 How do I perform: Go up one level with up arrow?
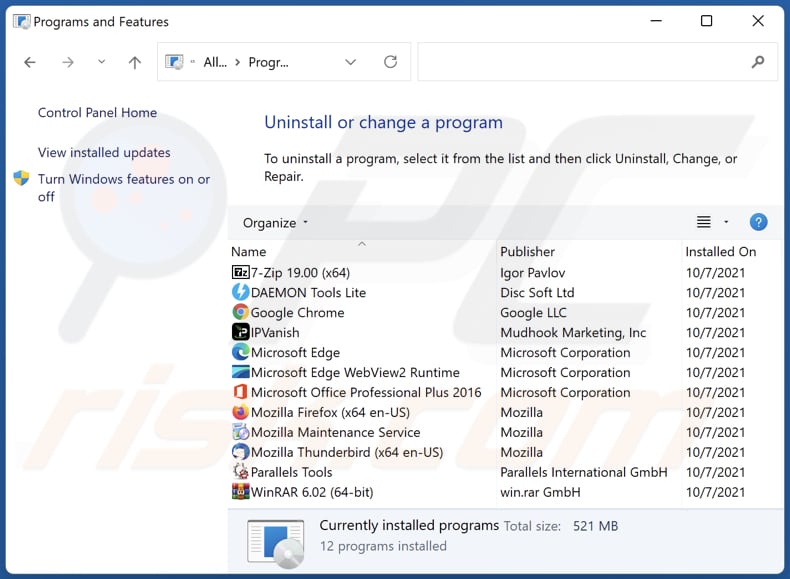click(135, 62)
